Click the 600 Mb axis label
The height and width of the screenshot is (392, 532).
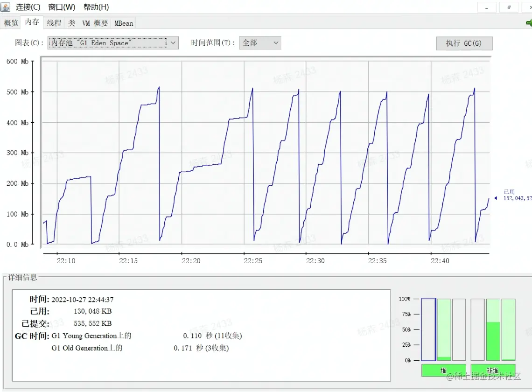tap(17, 62)
